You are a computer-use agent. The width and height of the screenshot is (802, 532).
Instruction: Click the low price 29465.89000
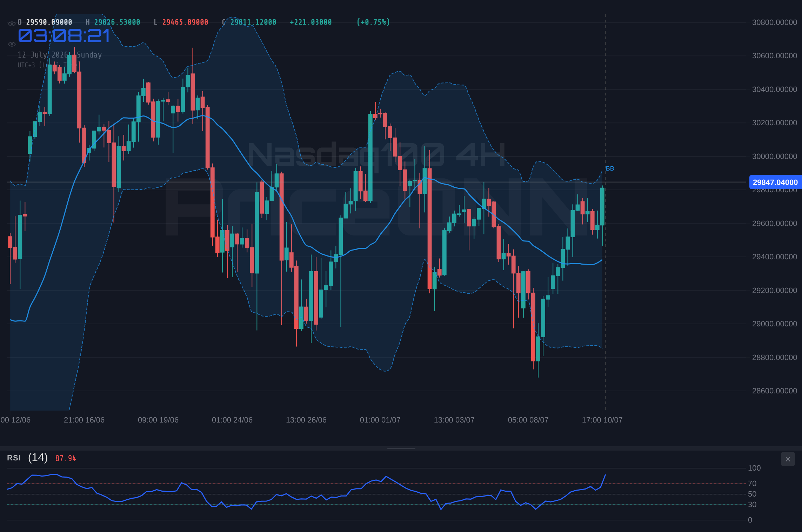tap(185, 22)
